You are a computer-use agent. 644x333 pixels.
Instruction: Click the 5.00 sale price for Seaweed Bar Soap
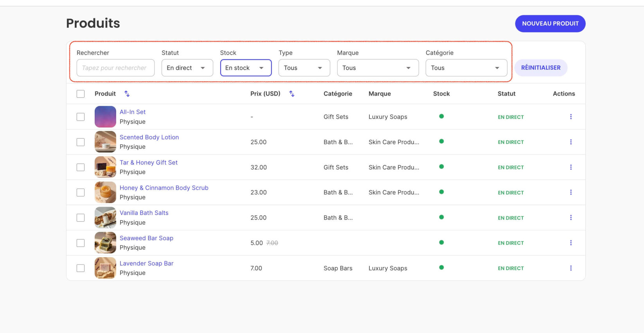(257, 243)
